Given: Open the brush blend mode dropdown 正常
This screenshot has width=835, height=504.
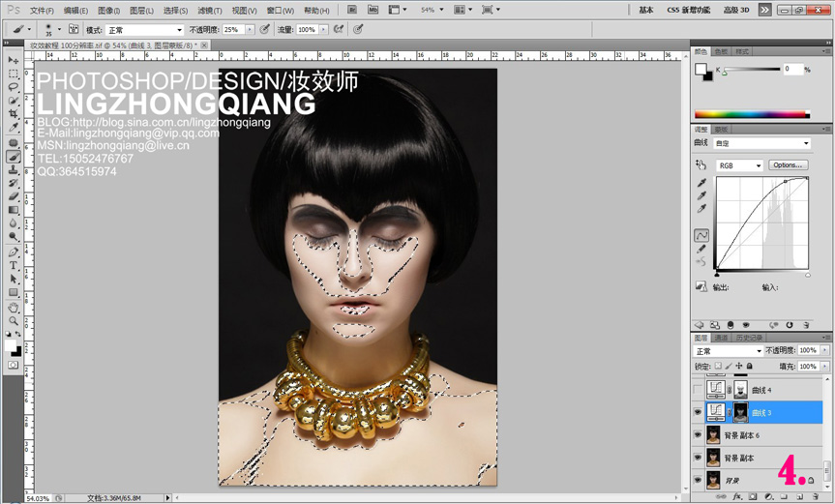Looking at the screenshot, I should coord(144,30).
